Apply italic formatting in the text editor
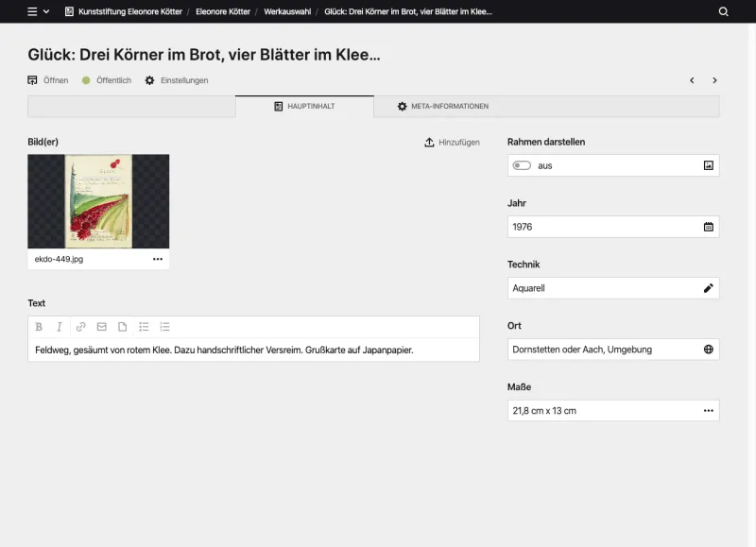The height and width of the screenshot is (547, 756). 59,326
